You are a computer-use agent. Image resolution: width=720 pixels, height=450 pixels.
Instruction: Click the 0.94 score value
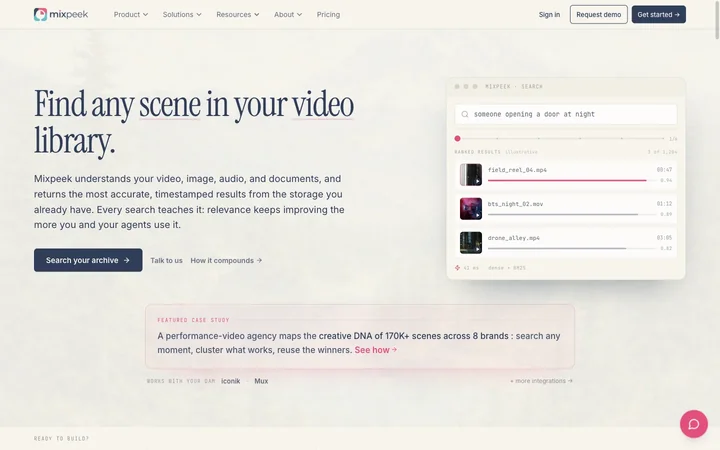666,180
